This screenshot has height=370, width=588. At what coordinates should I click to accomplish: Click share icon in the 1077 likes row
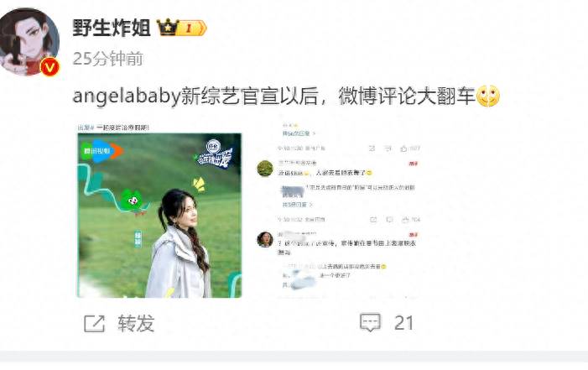[x=372, y=149]
